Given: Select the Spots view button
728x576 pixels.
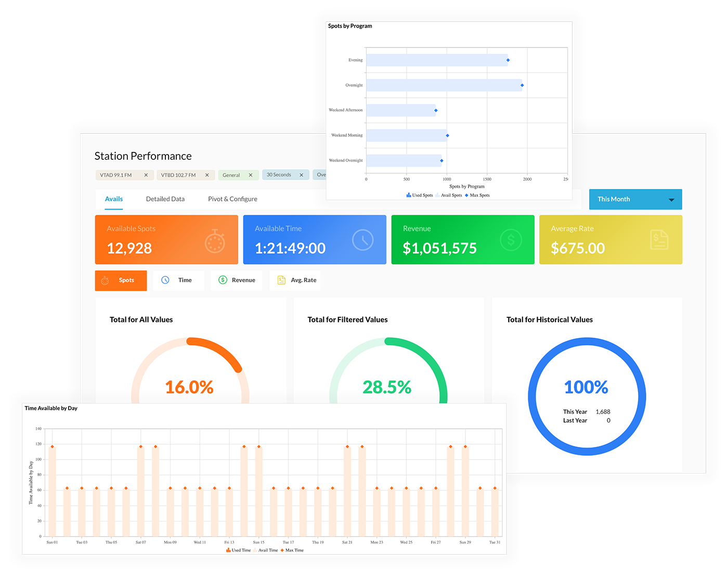Looking at the screenshot, I should [x=121, y=280].
